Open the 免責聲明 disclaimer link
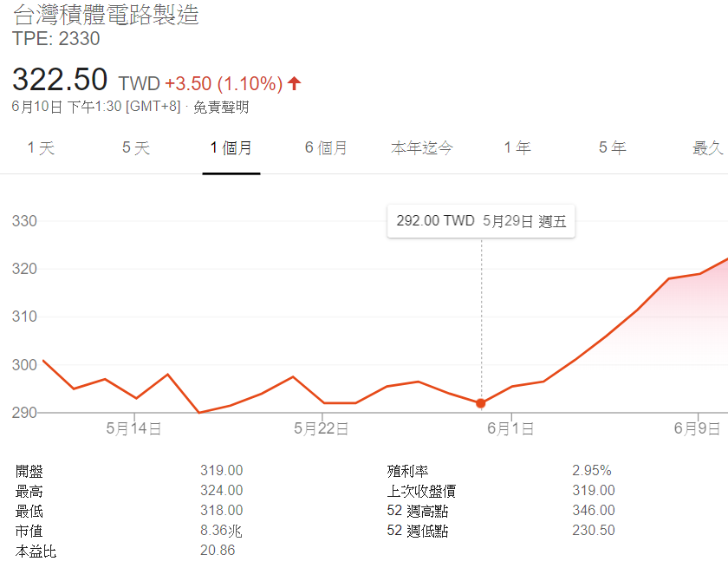728x568 pixels. (x=221, y=108)
